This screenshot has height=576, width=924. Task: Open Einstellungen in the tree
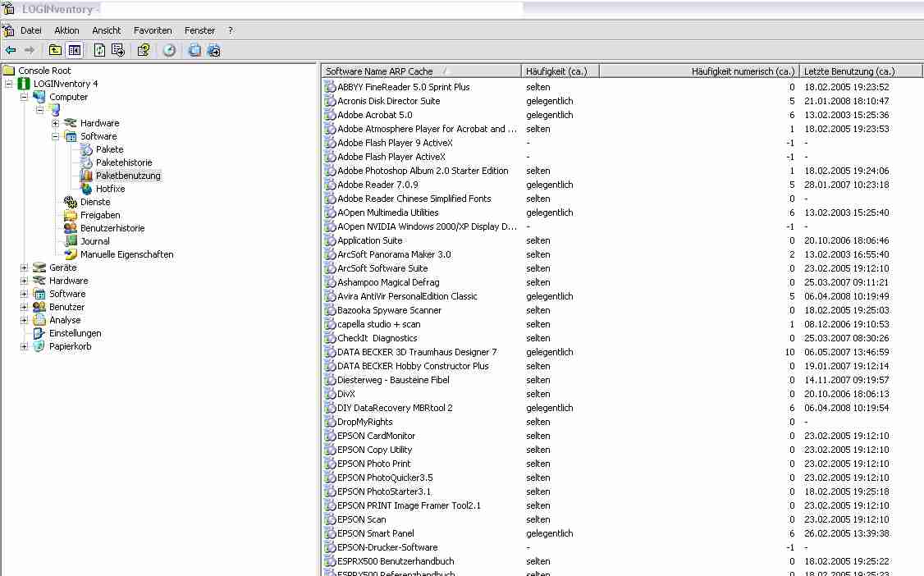pos(75,333)
